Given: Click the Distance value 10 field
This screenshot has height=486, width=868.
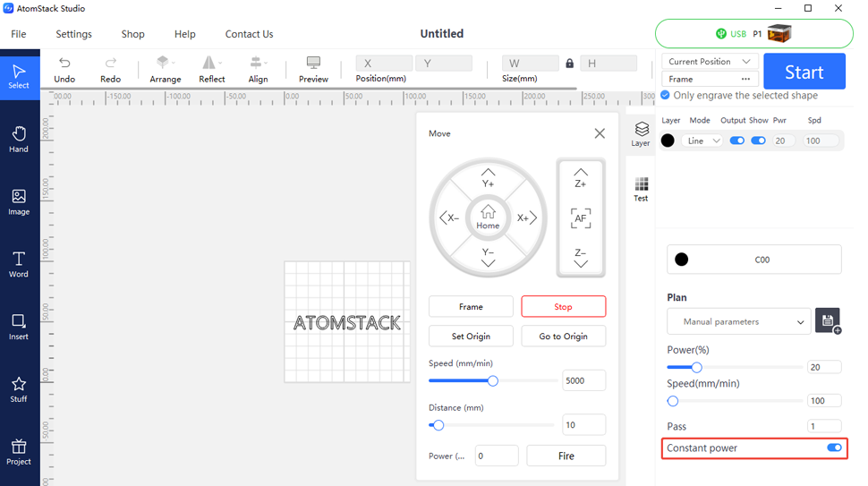Looking at the screenshot, I should (x=584, y=424).
